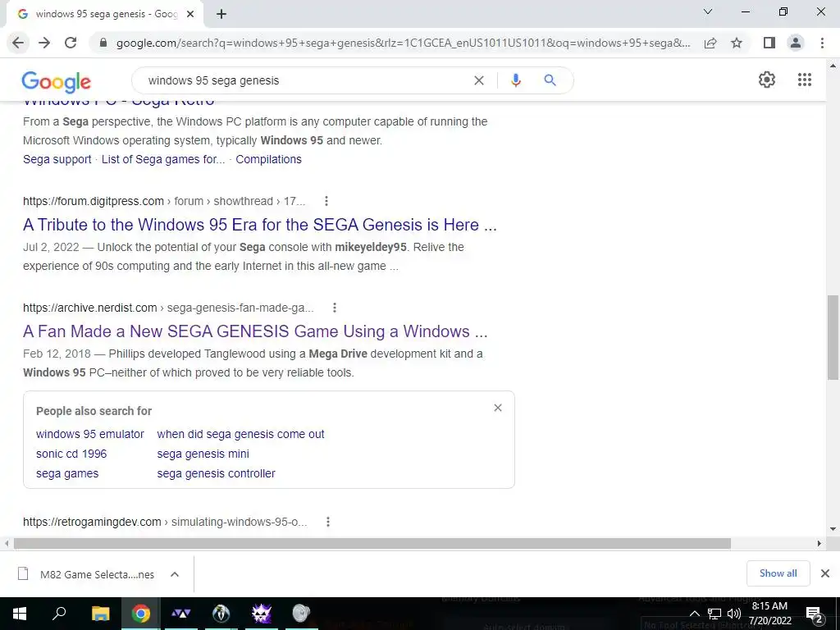This screenshot has width=840, height=630.
Task: Open the clock showing 8:15 AM
Action: point(769,614)
